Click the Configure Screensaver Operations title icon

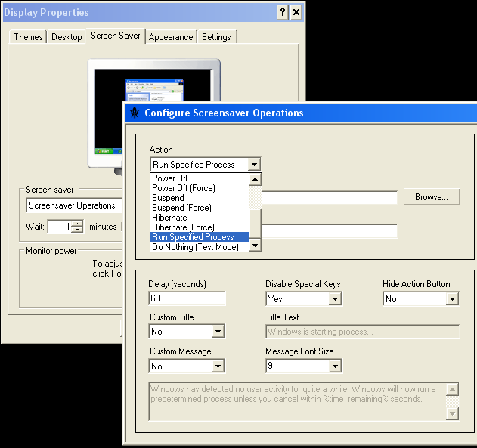pyautogui.click(x=134, y=113)
